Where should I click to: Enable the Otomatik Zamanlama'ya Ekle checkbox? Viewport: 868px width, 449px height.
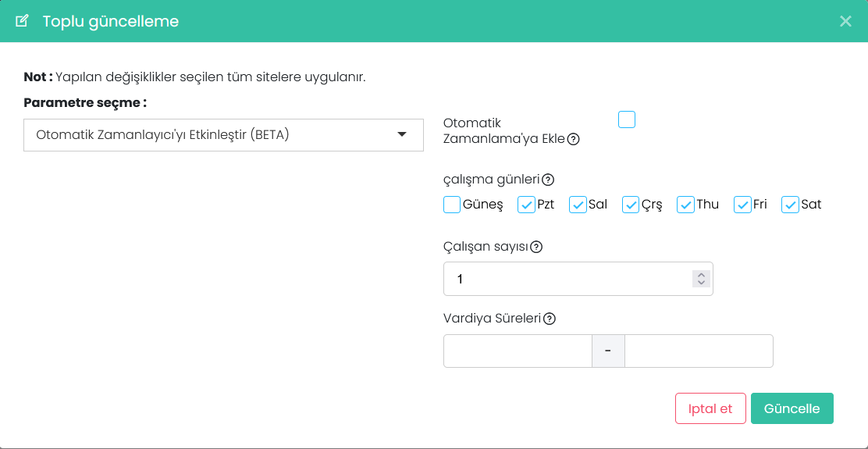coord(627,119)
